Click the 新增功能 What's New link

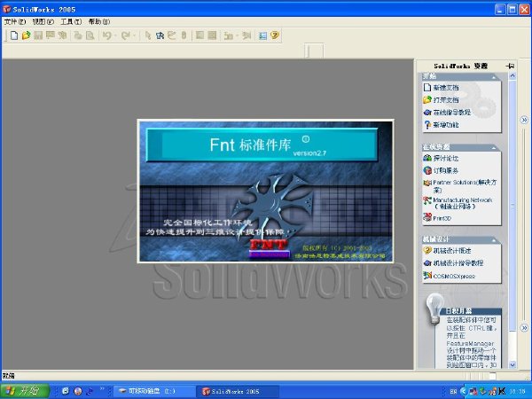pyautogui.click(x=446, y=125)
